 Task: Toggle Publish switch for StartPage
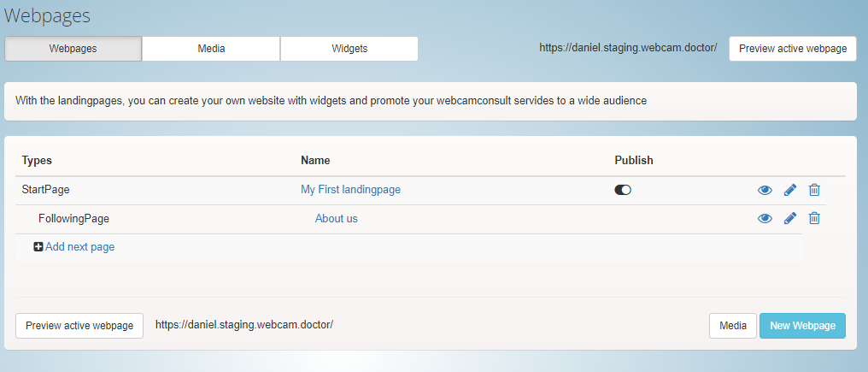(x=623, y=190)
